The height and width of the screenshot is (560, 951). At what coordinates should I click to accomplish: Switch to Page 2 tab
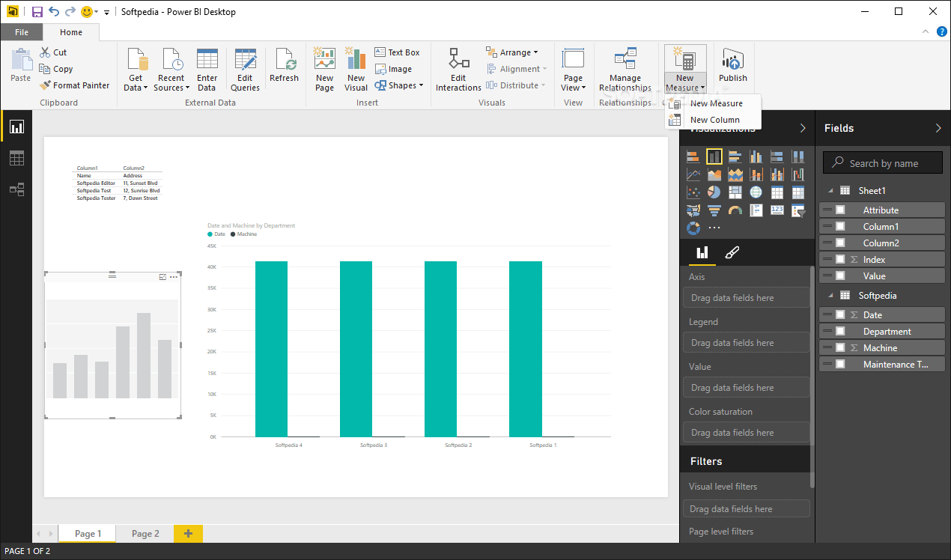click(x=145, y=533)
